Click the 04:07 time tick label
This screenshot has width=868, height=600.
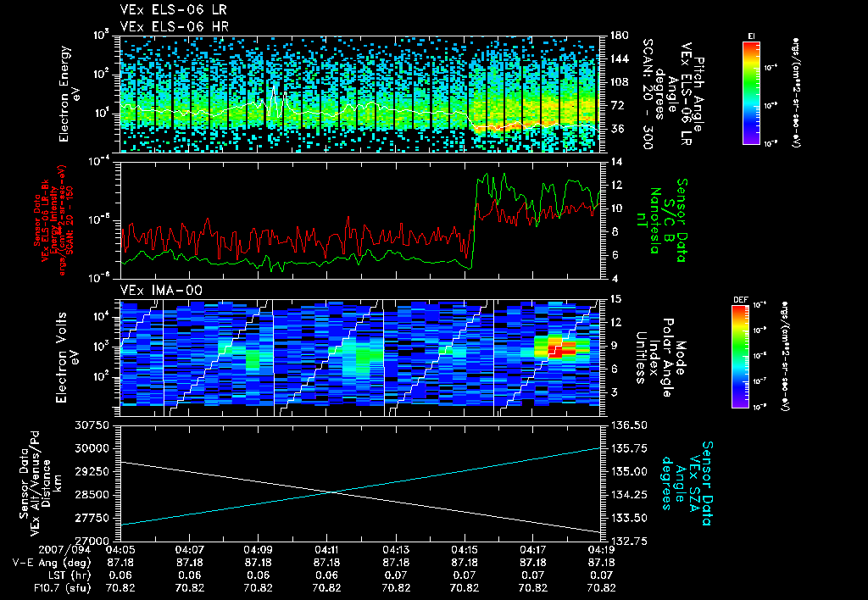(x=189, y=550)
